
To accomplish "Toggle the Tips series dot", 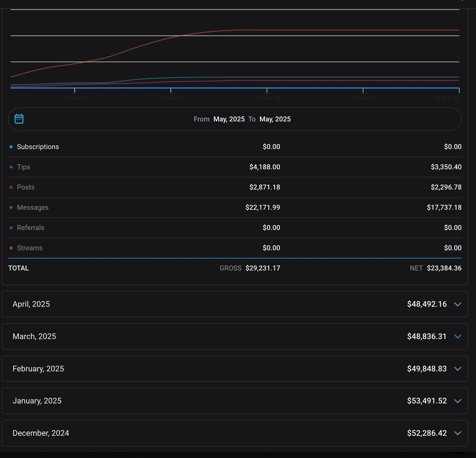I will (x=11, y=167).
